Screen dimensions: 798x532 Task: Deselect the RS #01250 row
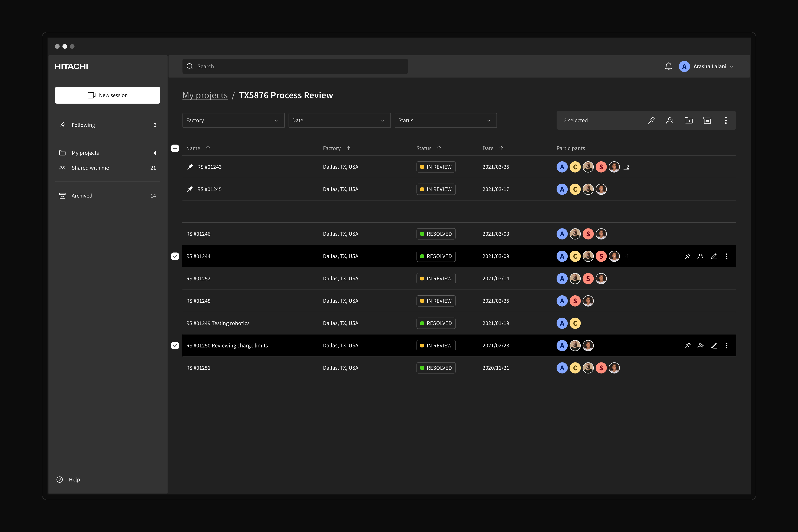point(175,345)
